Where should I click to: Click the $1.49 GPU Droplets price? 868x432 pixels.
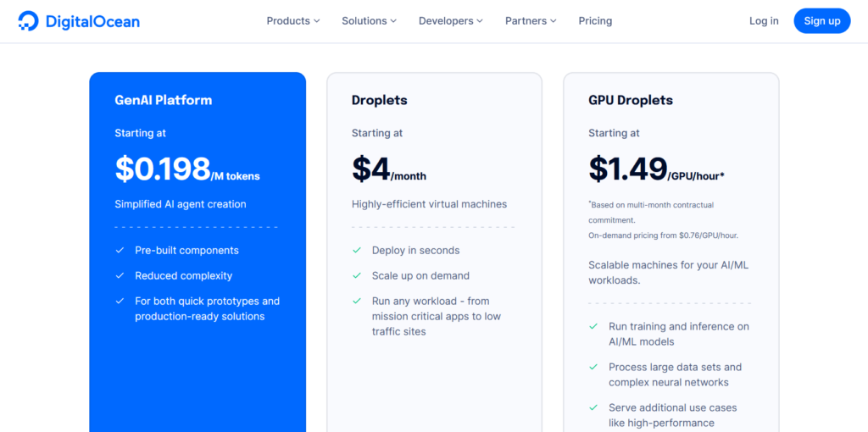(x=628, y=169)
